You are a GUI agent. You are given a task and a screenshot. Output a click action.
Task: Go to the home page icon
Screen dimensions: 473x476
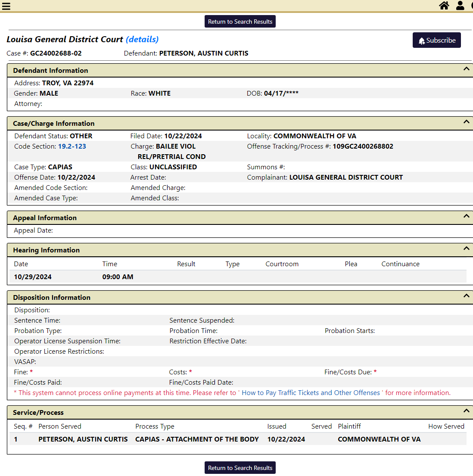[x=444, y=6]
